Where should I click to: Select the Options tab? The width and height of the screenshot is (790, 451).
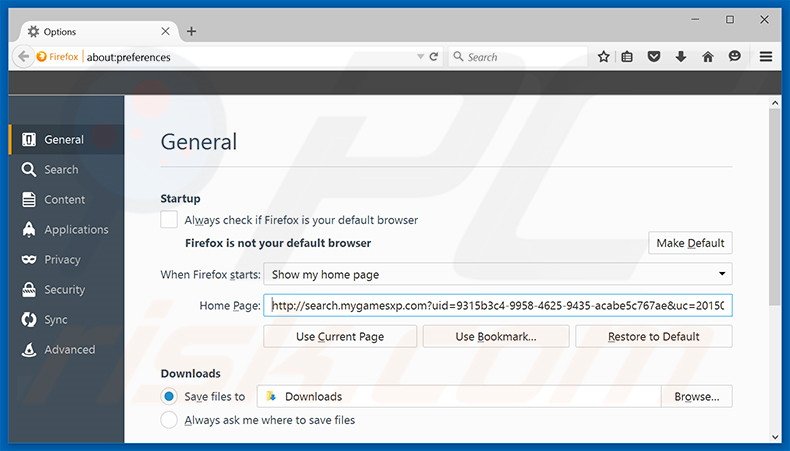(98, 32)
